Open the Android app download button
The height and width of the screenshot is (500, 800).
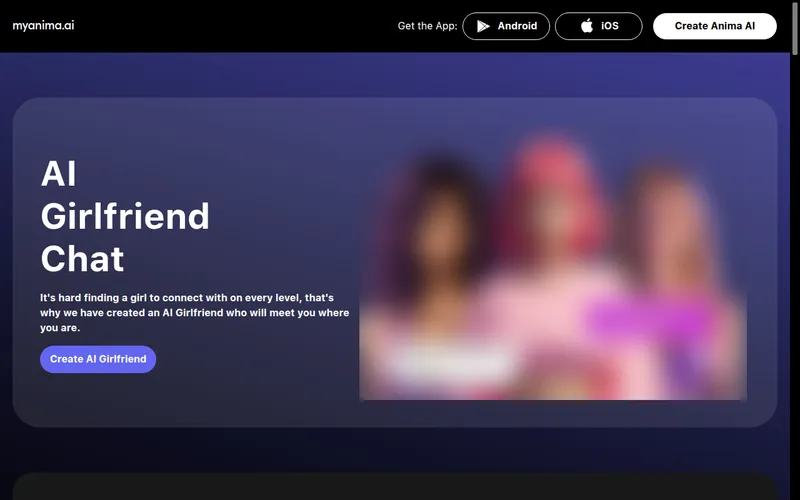pos(506,26)
